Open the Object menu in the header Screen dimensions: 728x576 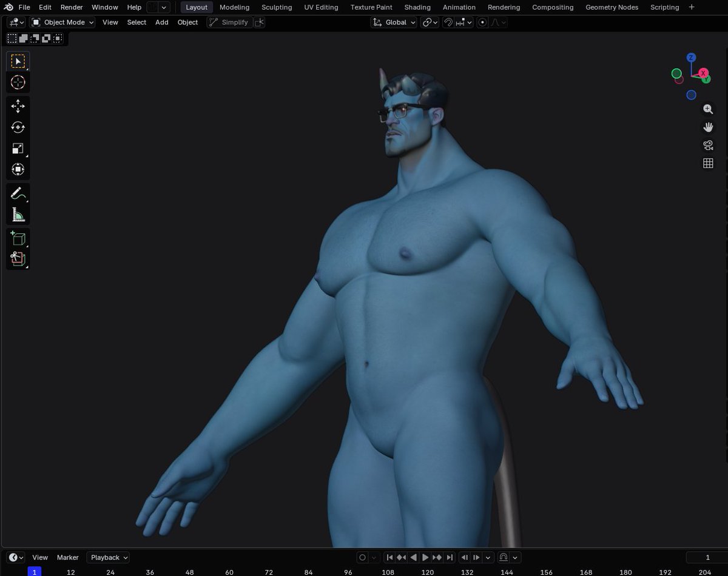point(187,22)
